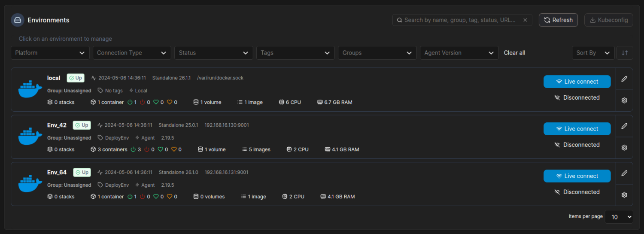Screen dimensions: 644x234
Task: Click the Docker whale icon for local
Action: point(30,89)
